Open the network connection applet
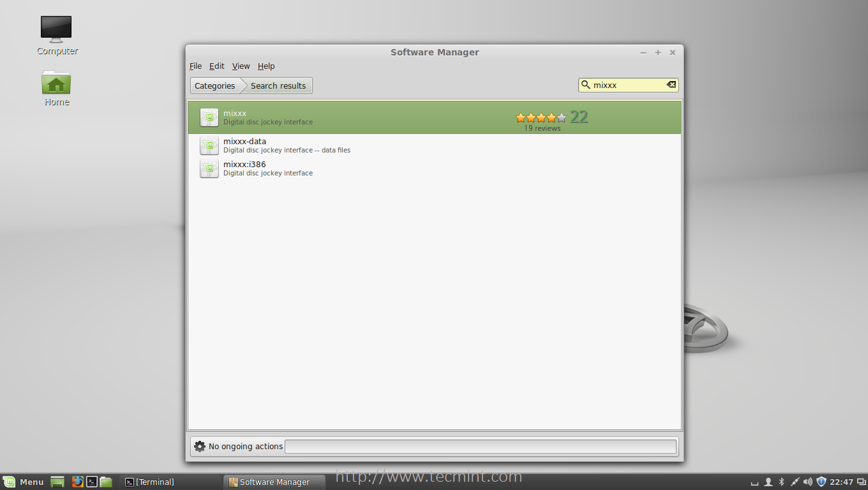This screenshot has height=490, width=868. (x=795, y=482)
